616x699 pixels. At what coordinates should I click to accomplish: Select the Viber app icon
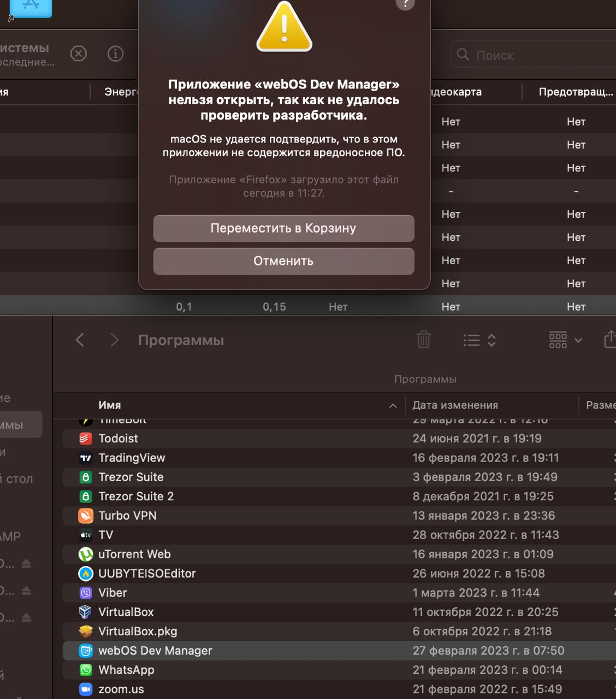click(86, 593)
